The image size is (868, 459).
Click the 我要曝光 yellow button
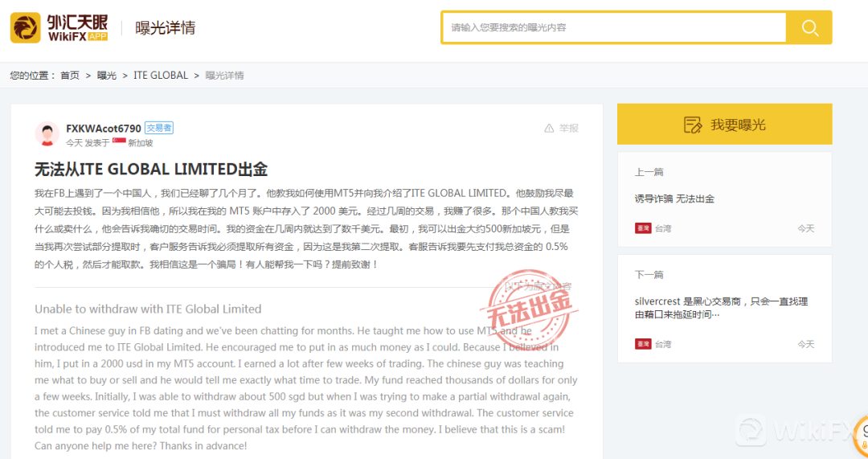tap(724, 125)
